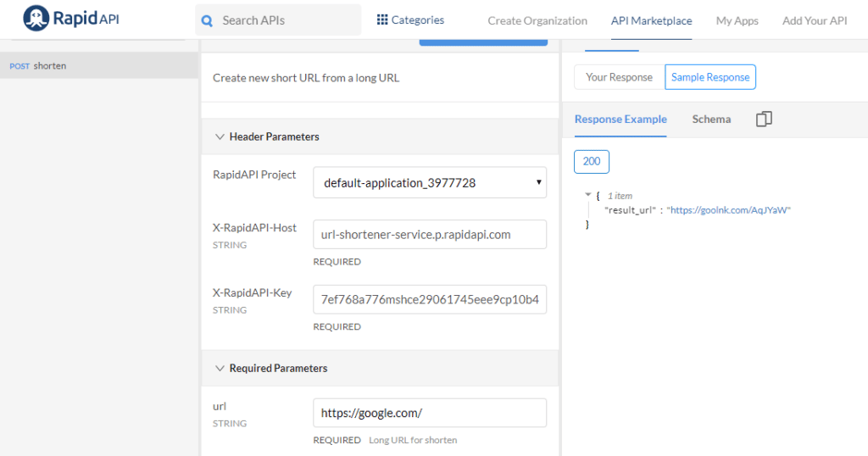
Task: Click the 'X-RapidAPI-Key' label
Action: point(252,292)
